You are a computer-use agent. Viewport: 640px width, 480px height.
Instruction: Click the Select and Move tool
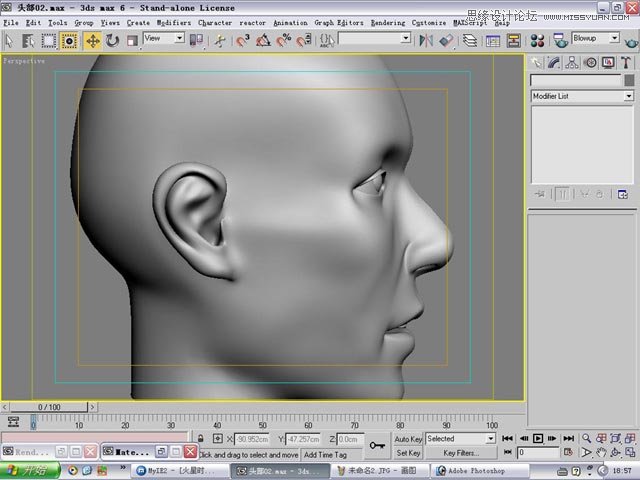click(x=93, y=41)
